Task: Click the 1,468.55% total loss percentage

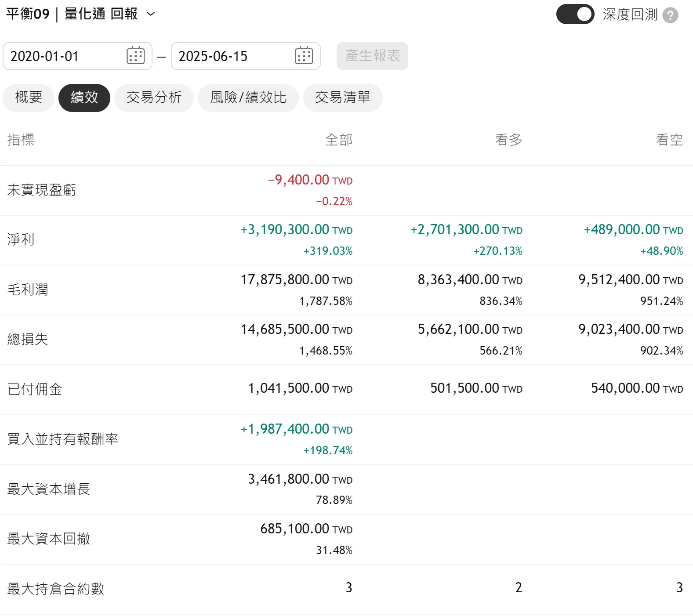Action: coord(326,351)
